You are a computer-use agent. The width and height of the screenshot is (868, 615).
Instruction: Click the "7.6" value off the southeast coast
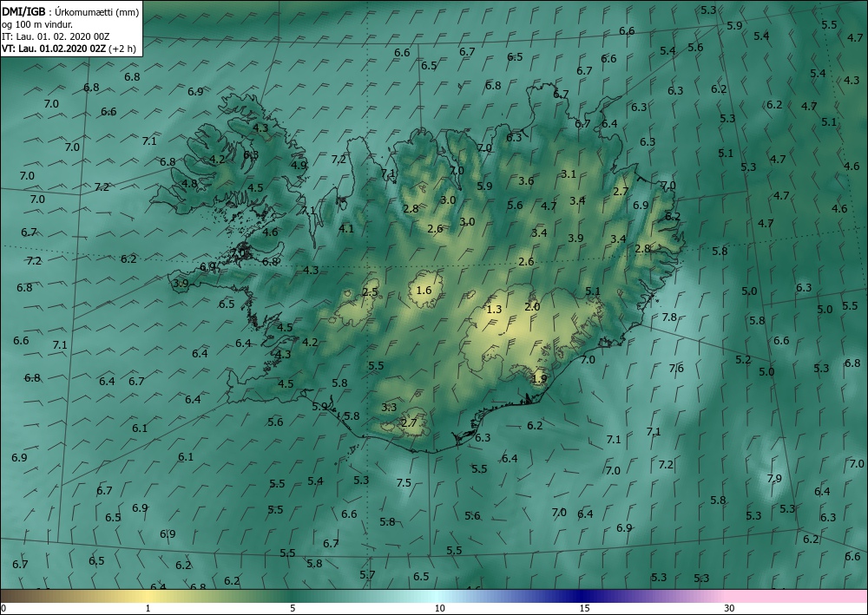[676, 368]
